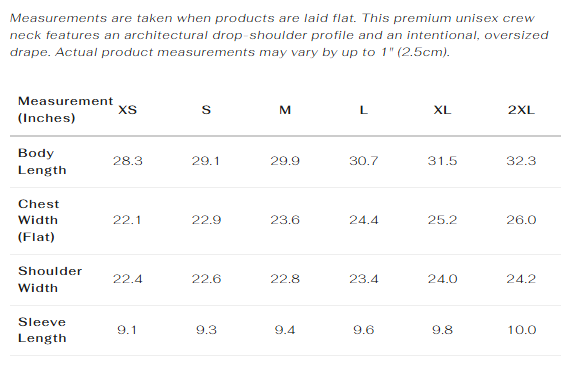Click the Body Length row label
Viewport: 566px width, 377px height.
(42, 161)
